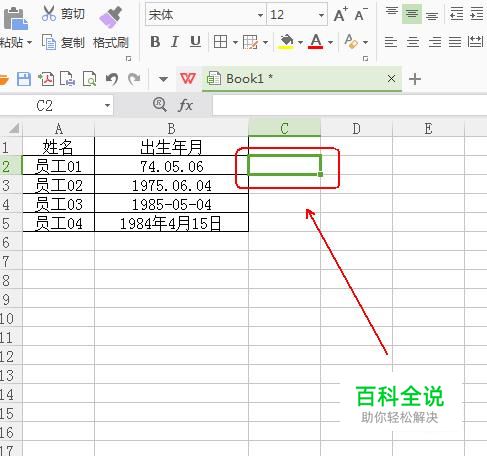
Task: Align text left
Action: (391, 42)
